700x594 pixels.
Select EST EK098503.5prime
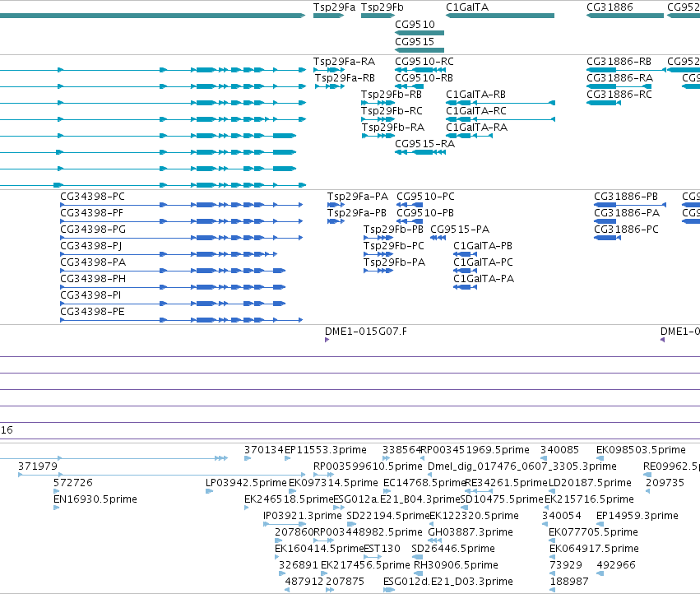tap(641, 450)
